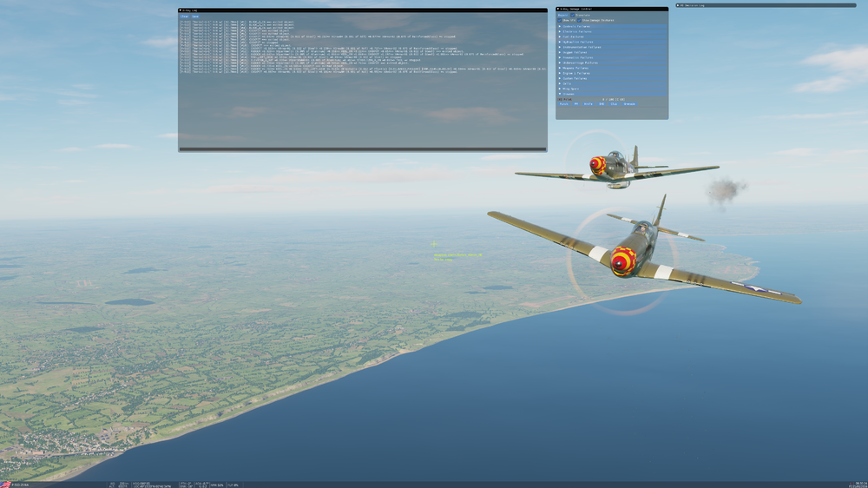The image size is (868, 488).
Task: Collapse the opened Crewman section
Action: tap(612, 94)
